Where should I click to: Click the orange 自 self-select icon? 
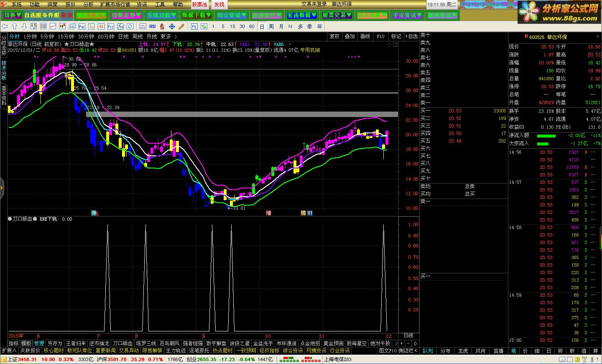(x=101, y=26)
